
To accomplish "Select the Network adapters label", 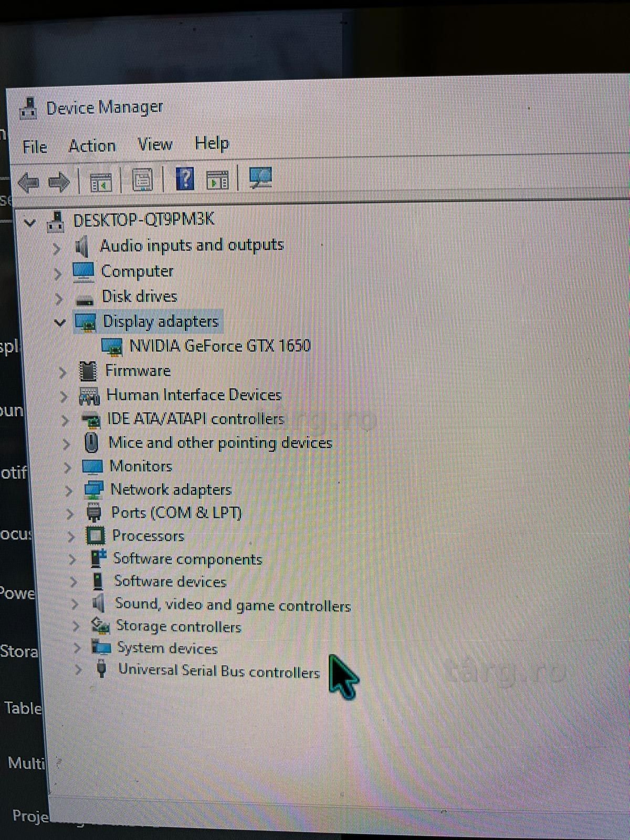I will click(171, 489).
